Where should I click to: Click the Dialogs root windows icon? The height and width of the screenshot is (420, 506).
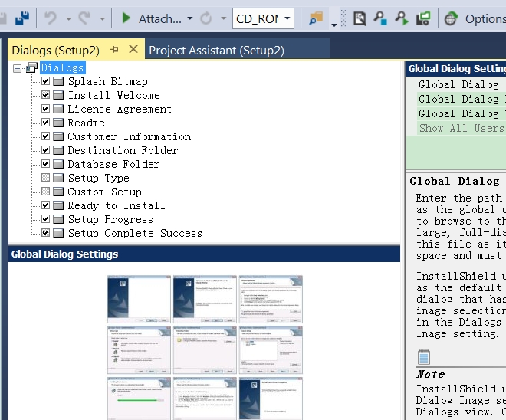(32, 67)
